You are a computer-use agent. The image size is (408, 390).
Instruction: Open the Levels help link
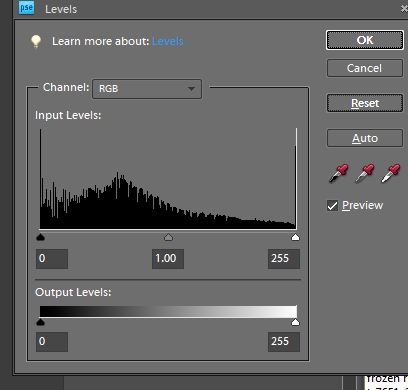click(x=168, y=41)
